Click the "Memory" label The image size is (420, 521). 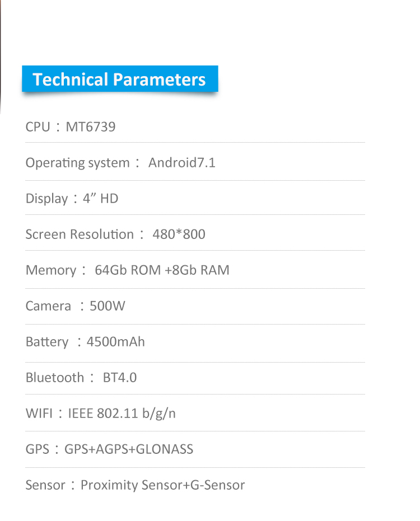click(x=51, y=270)
